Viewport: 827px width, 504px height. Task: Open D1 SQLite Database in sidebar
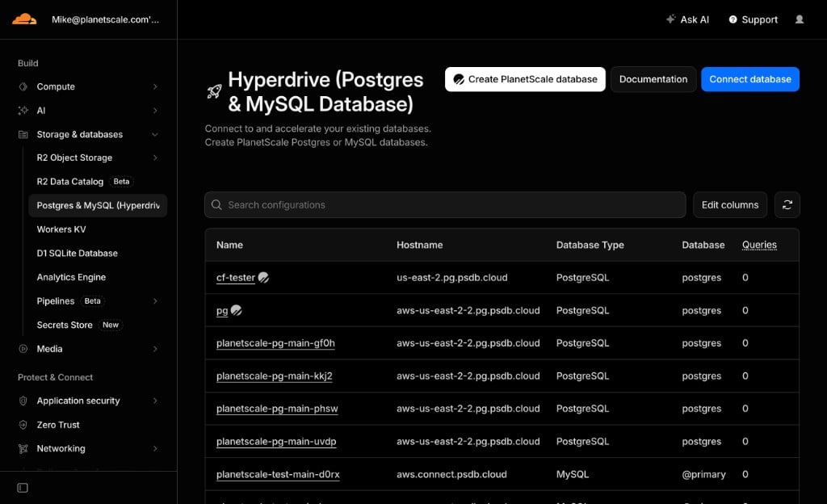click(77, 253)
